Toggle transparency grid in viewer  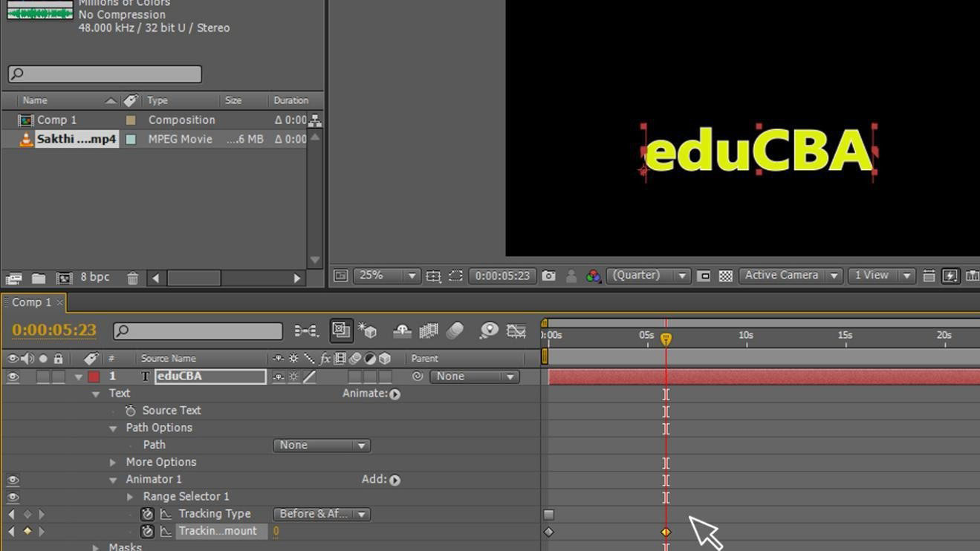(726, 275)
